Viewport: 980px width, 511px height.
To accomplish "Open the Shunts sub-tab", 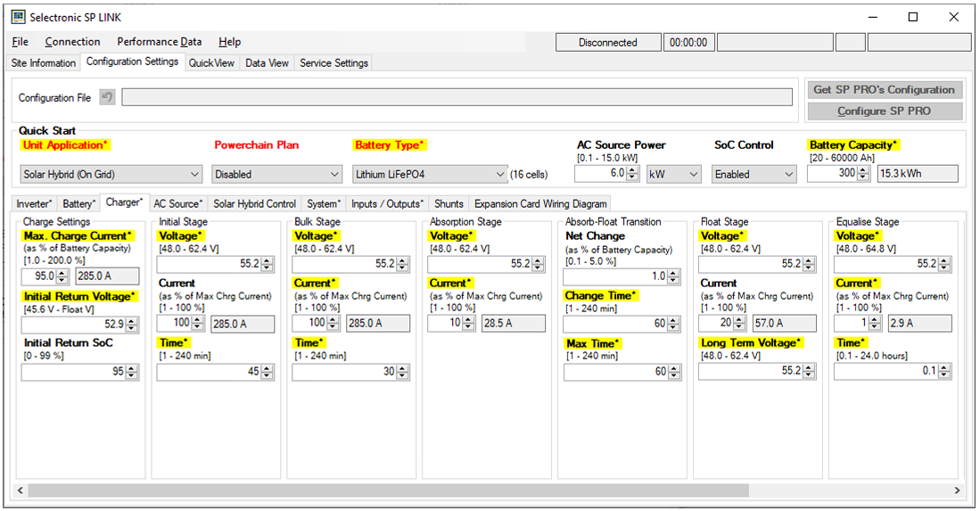I will (x=449, y=203).
